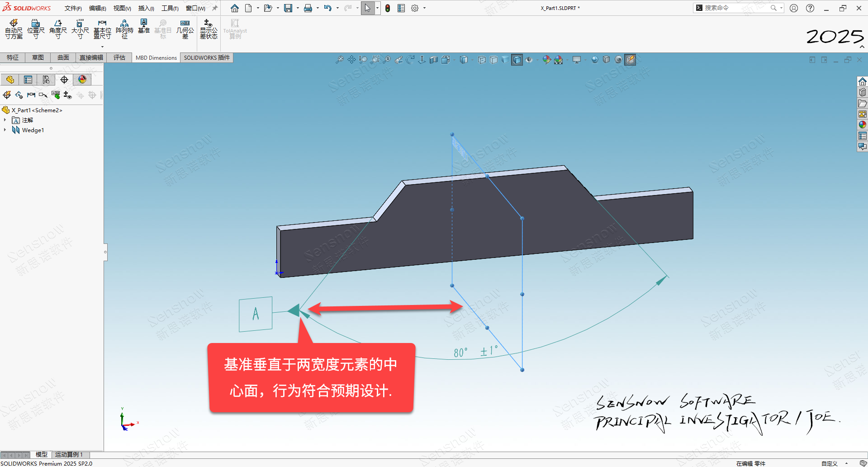The image size is (868, 467).
Task: Click the 自动尺寸方案 (Auto Dimension Scheme) tool
Action: 14,29
